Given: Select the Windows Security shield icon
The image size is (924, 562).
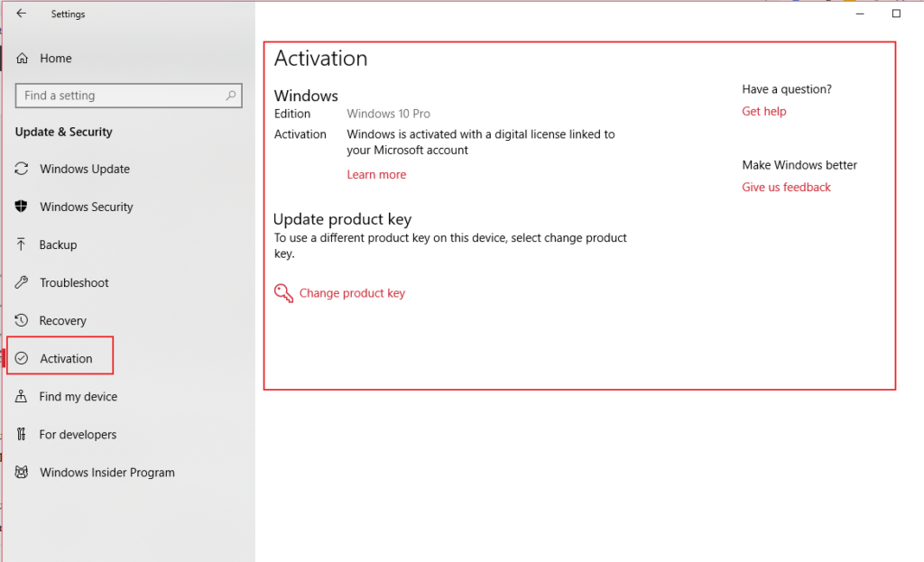Looking at the screenshot, I should (x=21, y=207).
